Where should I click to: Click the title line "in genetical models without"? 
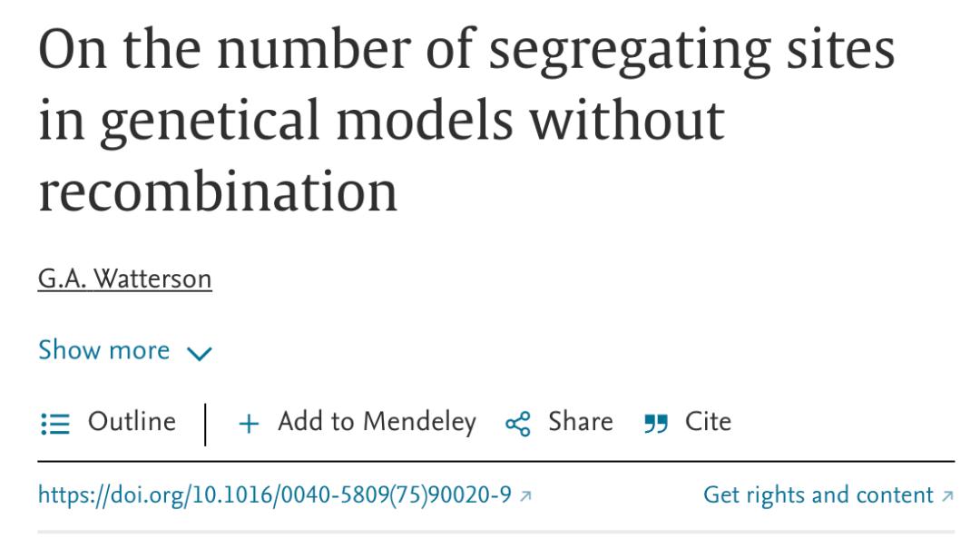point(381,121)
